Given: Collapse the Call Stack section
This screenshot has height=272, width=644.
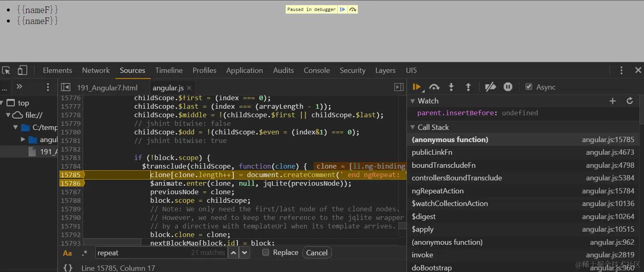Looking at the screenshot, I should 413,127.
